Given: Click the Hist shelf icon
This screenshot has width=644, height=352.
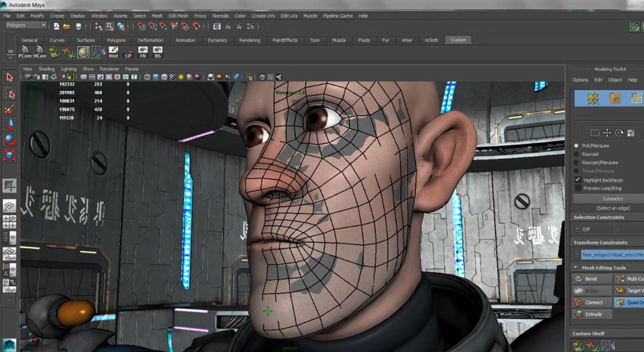Looking at the screenshot, I should [113, 51].
